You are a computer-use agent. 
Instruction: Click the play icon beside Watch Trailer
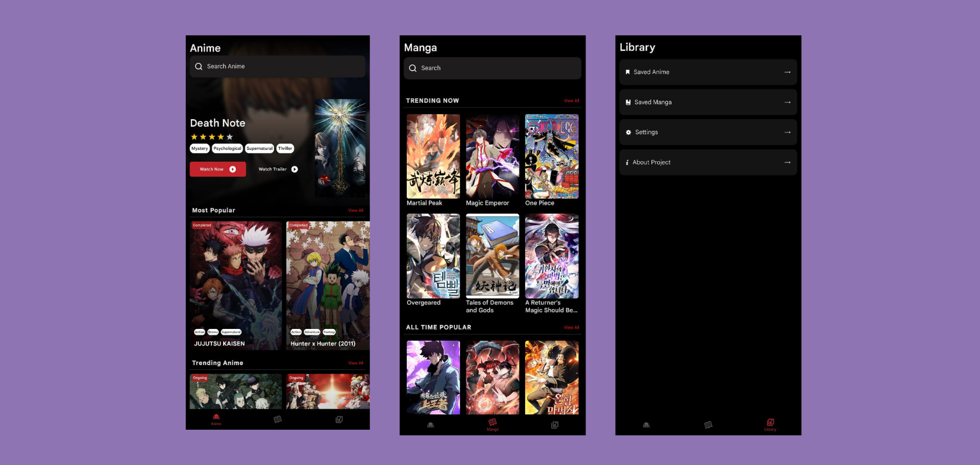(295, 169)
